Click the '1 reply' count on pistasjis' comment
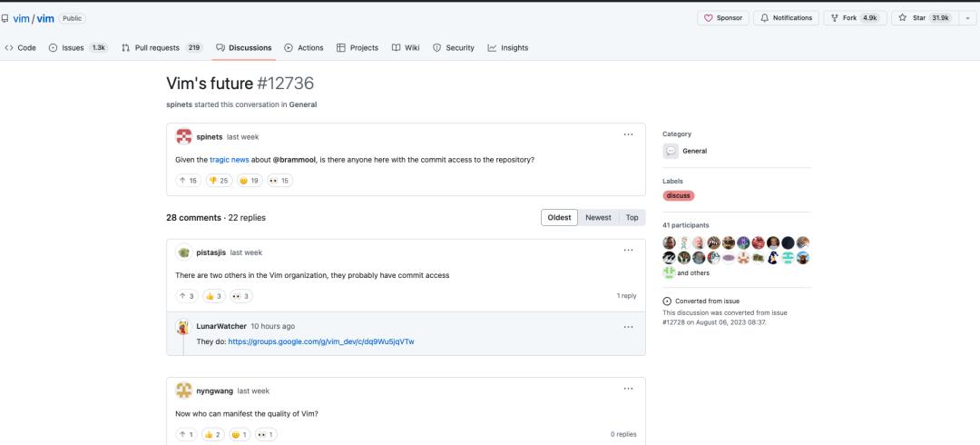Screen dimensions: 980x445 click(626, 295)
